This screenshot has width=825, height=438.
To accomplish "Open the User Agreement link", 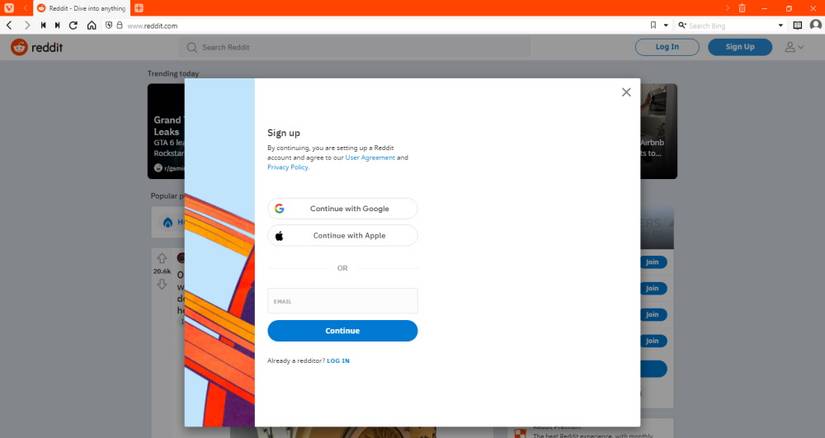I will (x=370, y=157).
